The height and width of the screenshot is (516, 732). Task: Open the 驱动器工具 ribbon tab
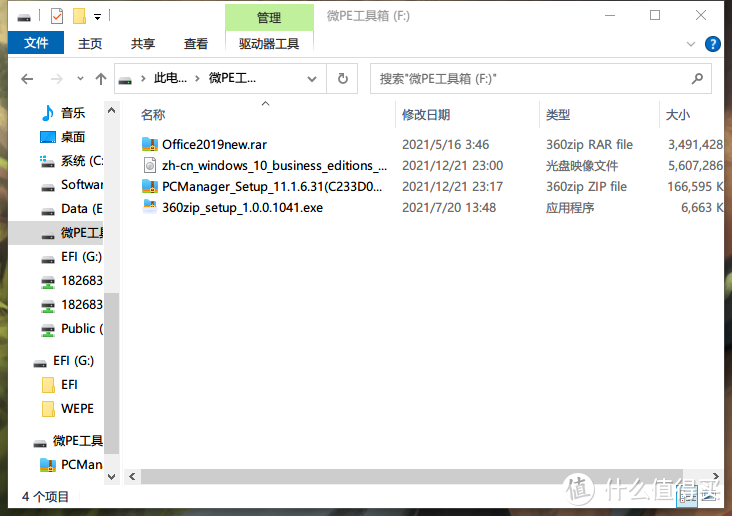(x=269, y=43)
